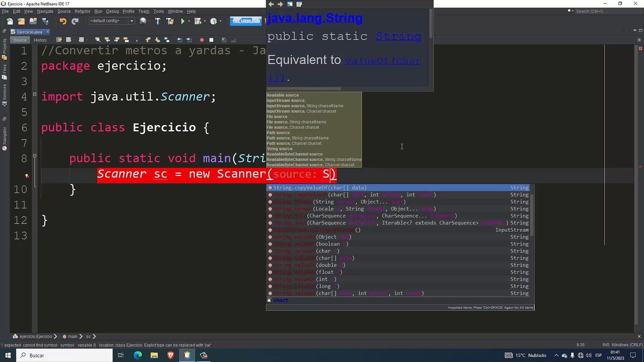The height and width of the screenshot is (362, 644).
Task: Click the String return type link
Action: 398,36
